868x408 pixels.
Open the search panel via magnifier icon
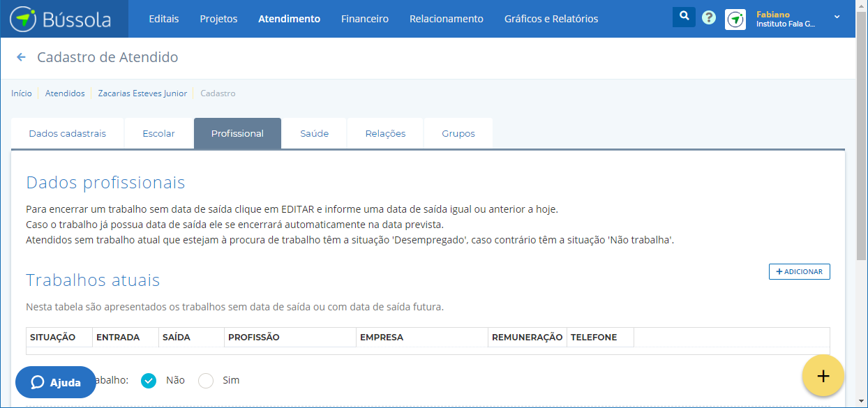coord(683,15)
